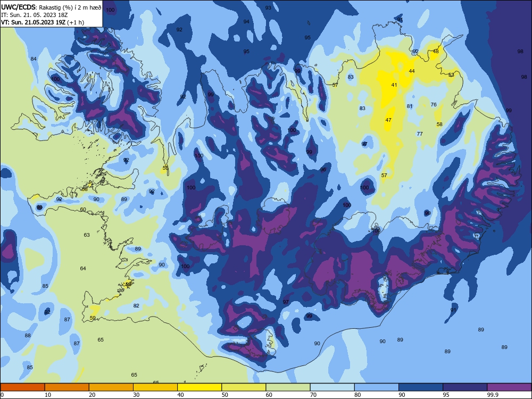Click the humidity value 96 on map

point(323,170)
